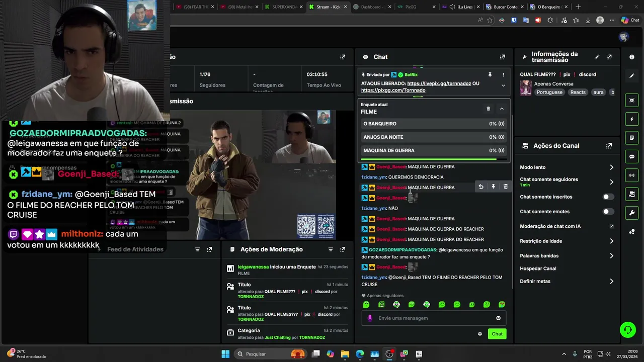The image size is (644, 362).
Task: Click the pencil icon in the right sidebar
Action: pos(632,76)
